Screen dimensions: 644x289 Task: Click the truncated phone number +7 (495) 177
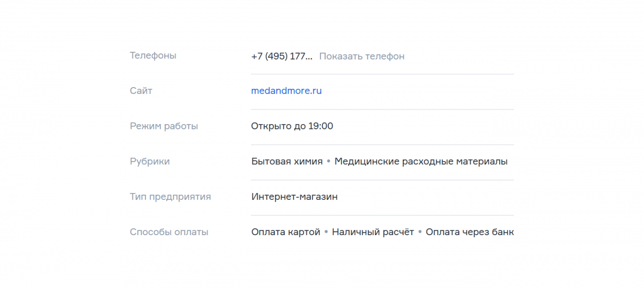(281, 56)
